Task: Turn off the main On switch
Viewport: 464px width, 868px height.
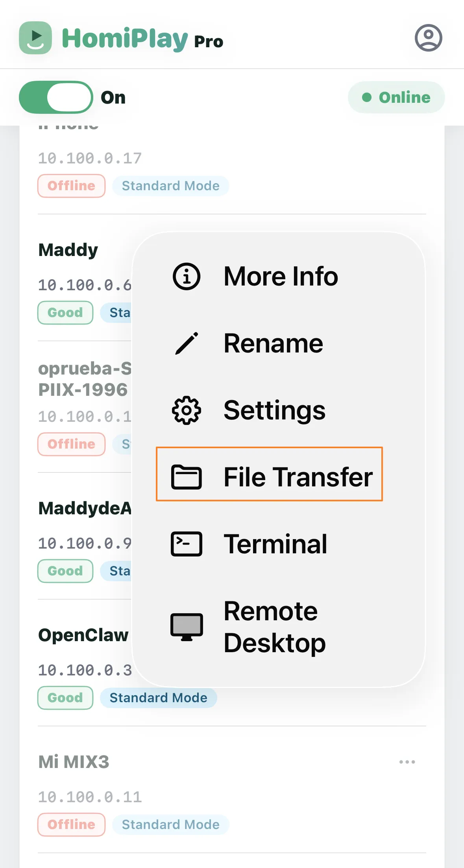Action: (56, 97)
